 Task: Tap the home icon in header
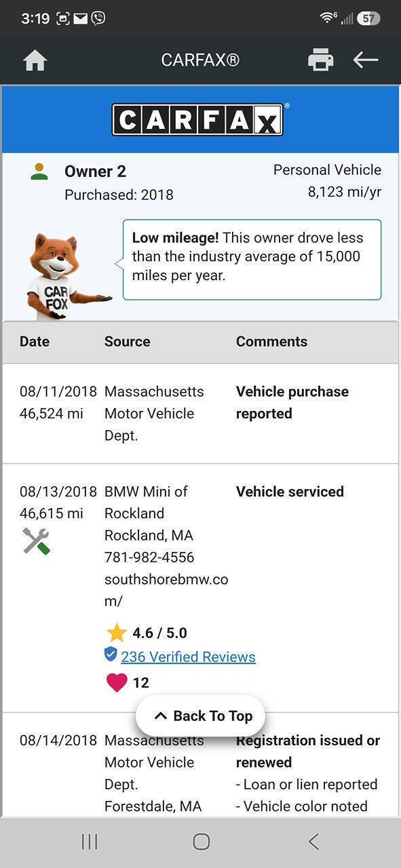(35, 60)
